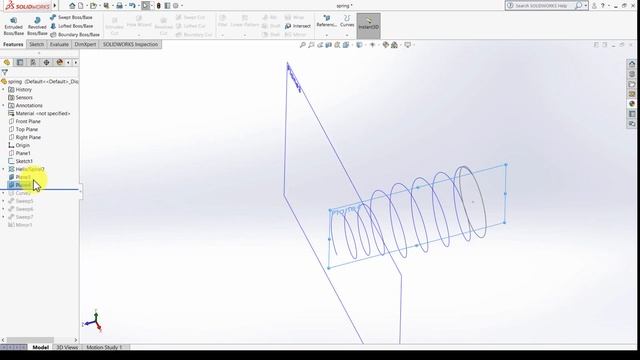
Task: Open the SOLIDWORKS Inspection tab
Action: 130,44
